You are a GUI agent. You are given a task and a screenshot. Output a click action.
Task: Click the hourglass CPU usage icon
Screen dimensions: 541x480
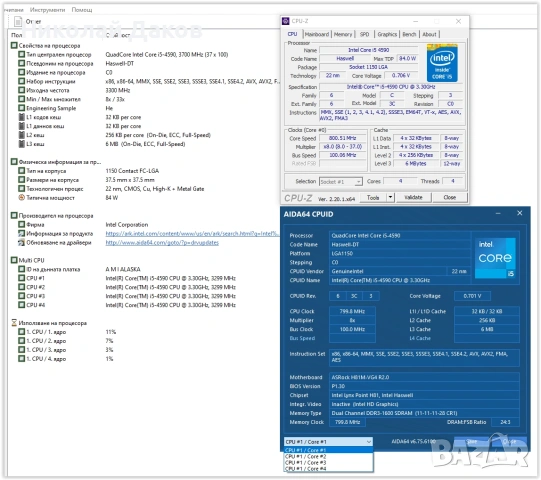[x=14, y=323]
